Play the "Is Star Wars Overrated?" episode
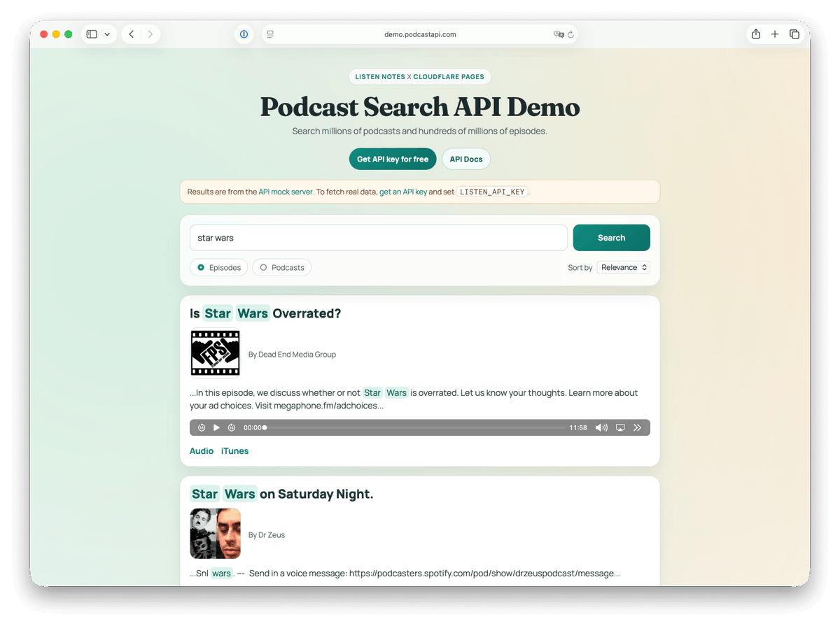Viewport: 840px width, 626px height. tap(216, 427)
